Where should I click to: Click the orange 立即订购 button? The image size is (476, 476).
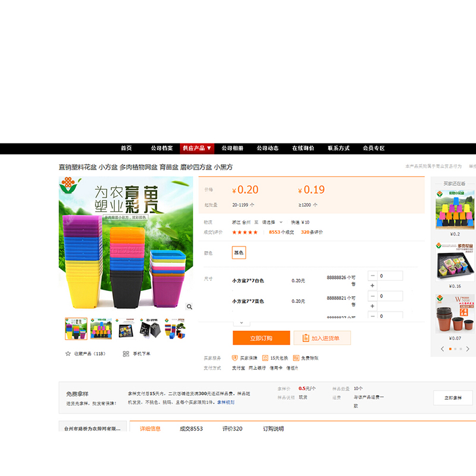click(261, 338)
